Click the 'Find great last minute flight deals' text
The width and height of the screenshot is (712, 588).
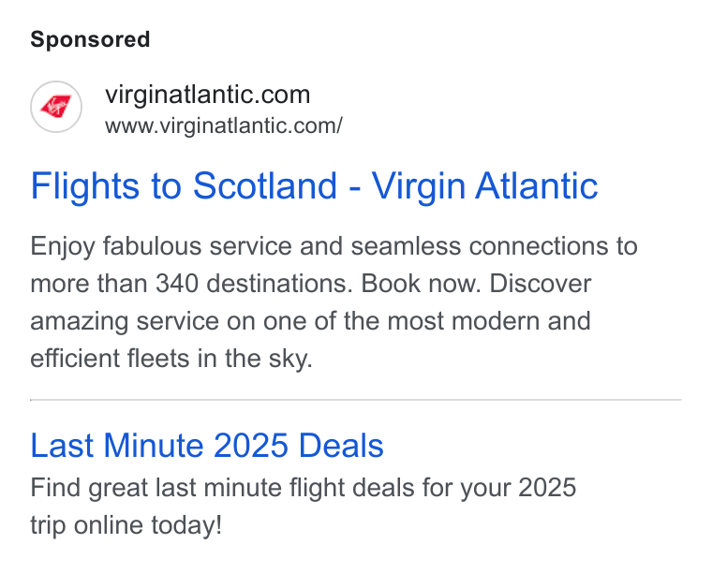tap(223, 488)
